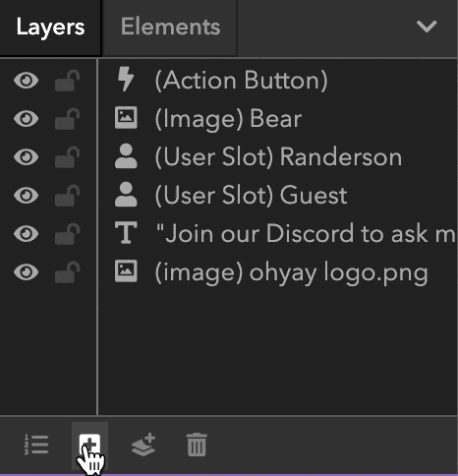Click the trash delete icon
Screen dimensions: 458x476
tap(197, 445)
